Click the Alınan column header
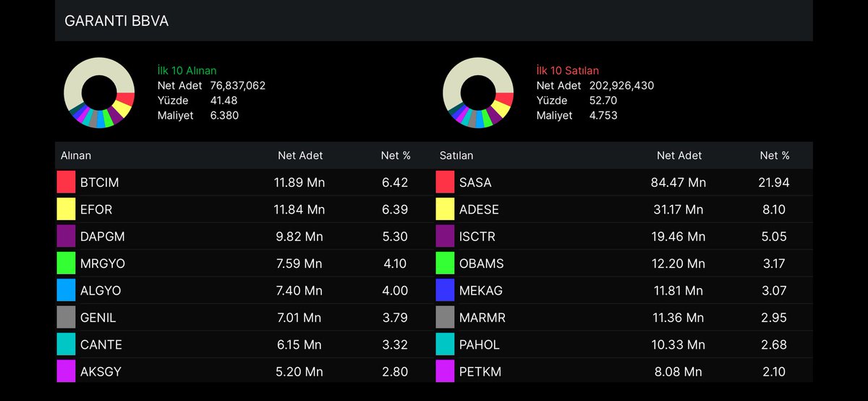Viewport: 868px width, 401px height. [x=76, y=156]
